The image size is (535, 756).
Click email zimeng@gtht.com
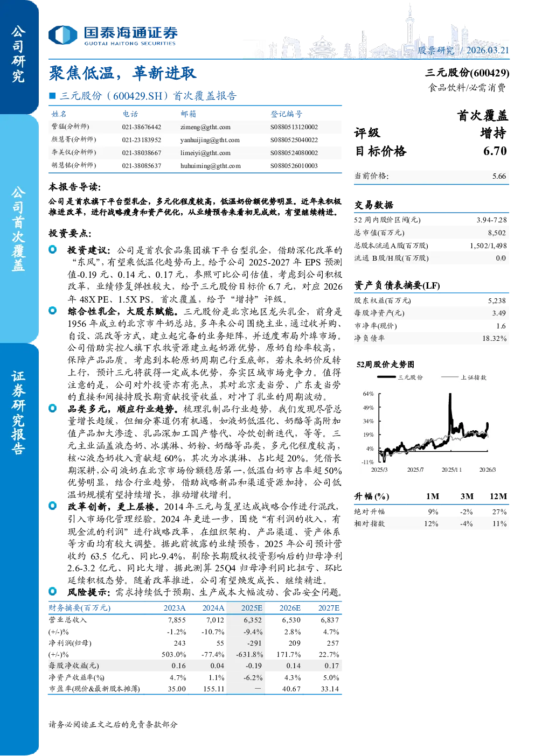click(205, 127)
